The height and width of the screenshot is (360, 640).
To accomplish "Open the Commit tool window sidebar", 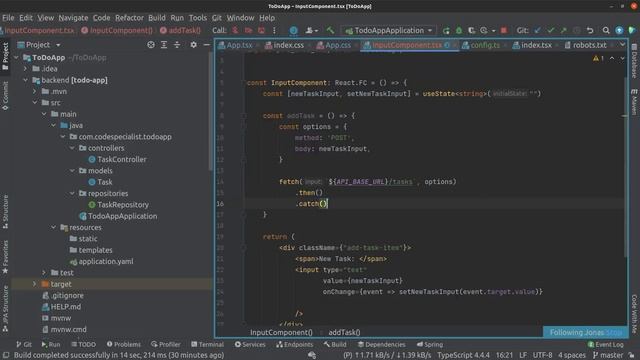I will click(5, 96).
